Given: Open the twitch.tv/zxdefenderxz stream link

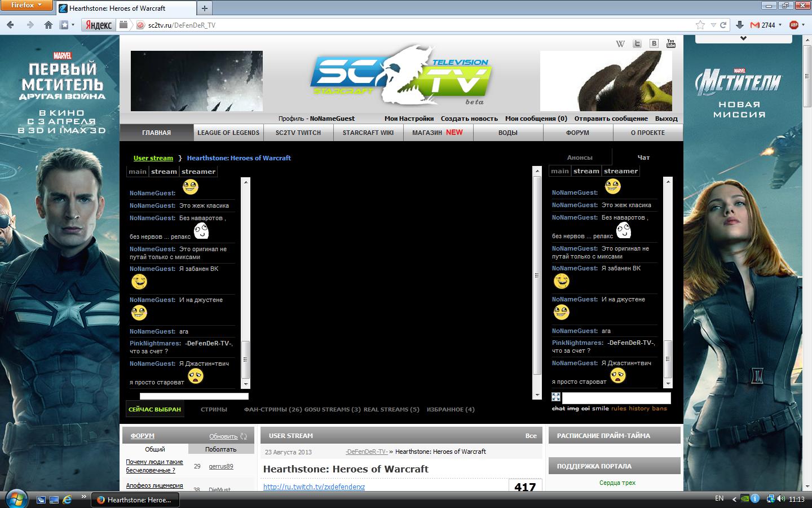Looking at the screenshot, I should [314, 487].
